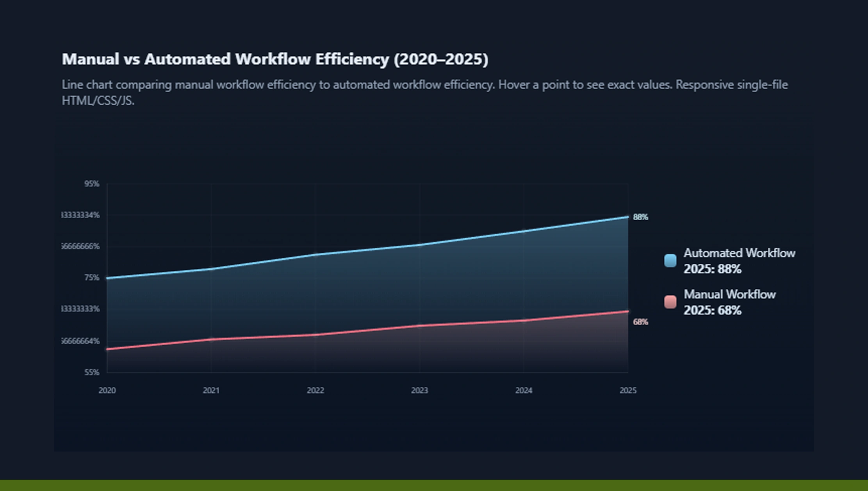This screenshot has height=491, width=868.
Task: Click the manual line's 2020 data point
Action: (107, 349)
